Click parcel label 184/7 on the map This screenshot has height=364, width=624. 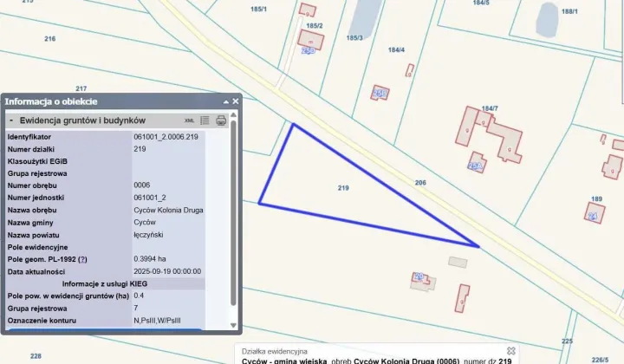[x=490, y=108]
